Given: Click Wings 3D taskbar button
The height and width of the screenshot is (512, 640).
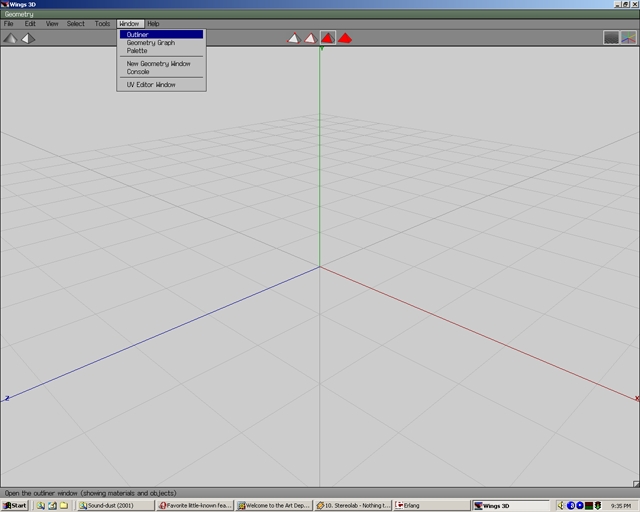Looking at the screenshot, I should tap(511, 505).
